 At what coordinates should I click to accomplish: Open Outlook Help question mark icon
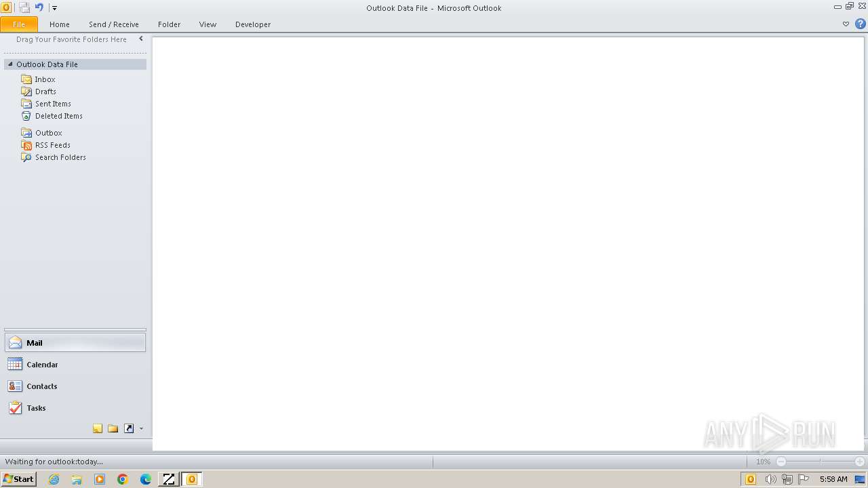[x=861, y=24]
